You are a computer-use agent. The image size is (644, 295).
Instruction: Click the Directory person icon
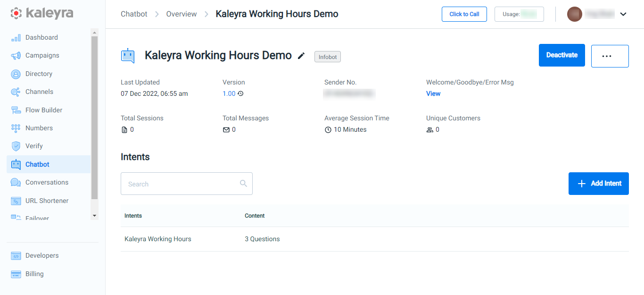pos(16,74)
